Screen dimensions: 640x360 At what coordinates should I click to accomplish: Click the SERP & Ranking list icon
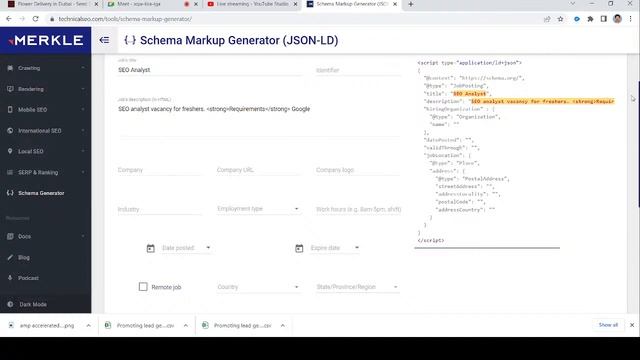coord(10,172)
